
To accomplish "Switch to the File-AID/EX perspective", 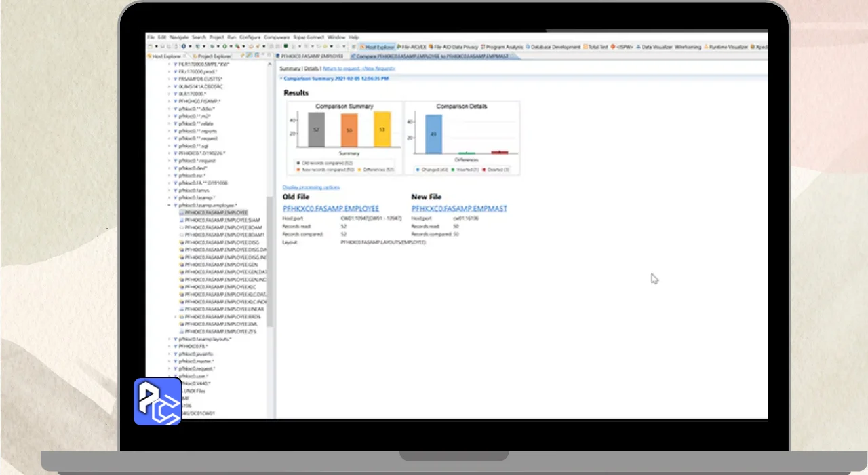I will [x=412, y=47].
